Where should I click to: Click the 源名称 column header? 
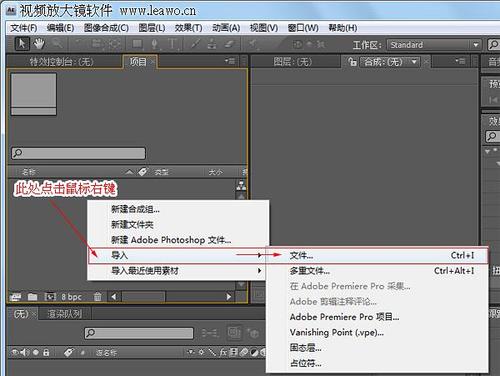tap(106, 352)
